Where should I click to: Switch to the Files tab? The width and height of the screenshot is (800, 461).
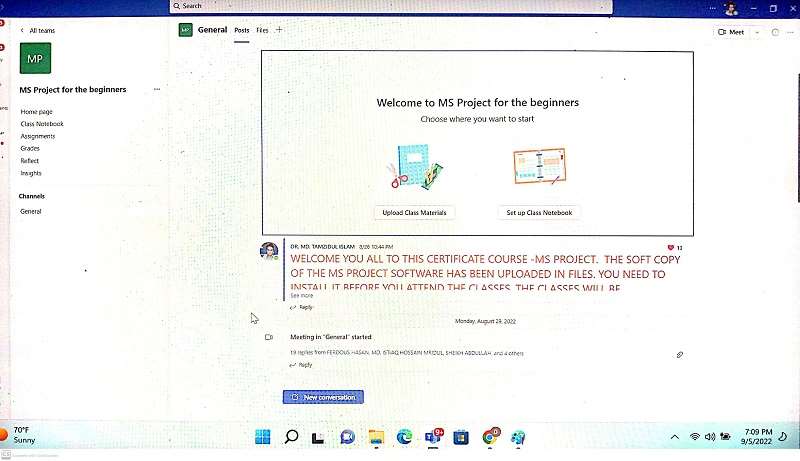[x=262, y=31]
